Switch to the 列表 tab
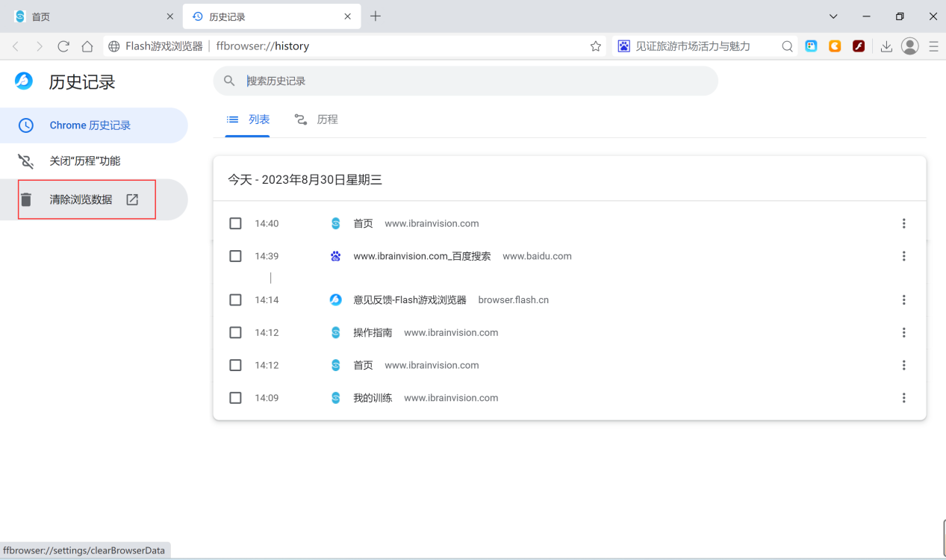Screen dimensions: 946x560 coord(248,119)
